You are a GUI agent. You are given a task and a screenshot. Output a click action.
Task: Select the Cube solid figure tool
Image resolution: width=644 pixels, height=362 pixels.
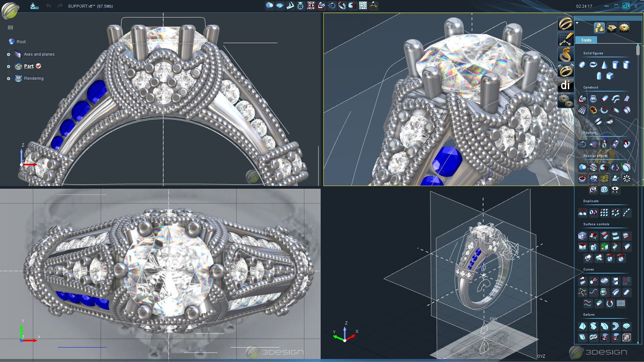[610, 76]
